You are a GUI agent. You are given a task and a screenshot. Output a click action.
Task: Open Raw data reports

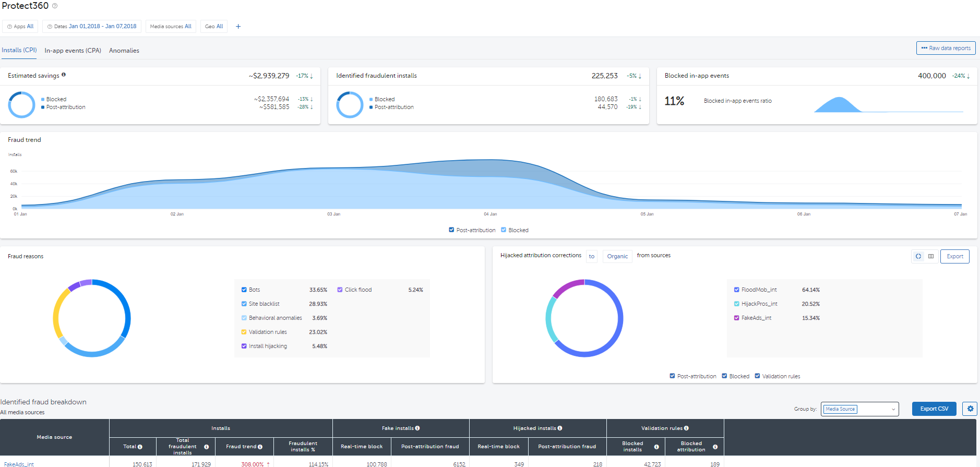pyautogui.click(x=946, y=48)
